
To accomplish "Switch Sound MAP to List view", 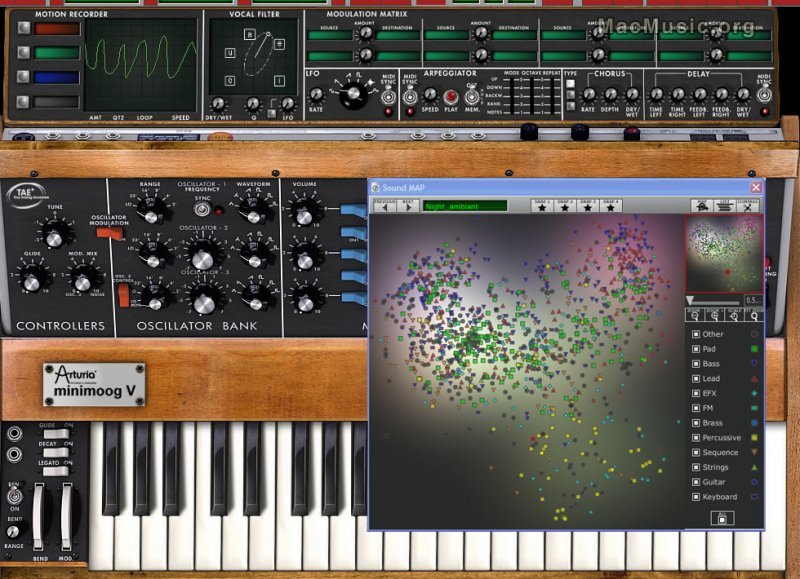I will (x=725, y=206).
